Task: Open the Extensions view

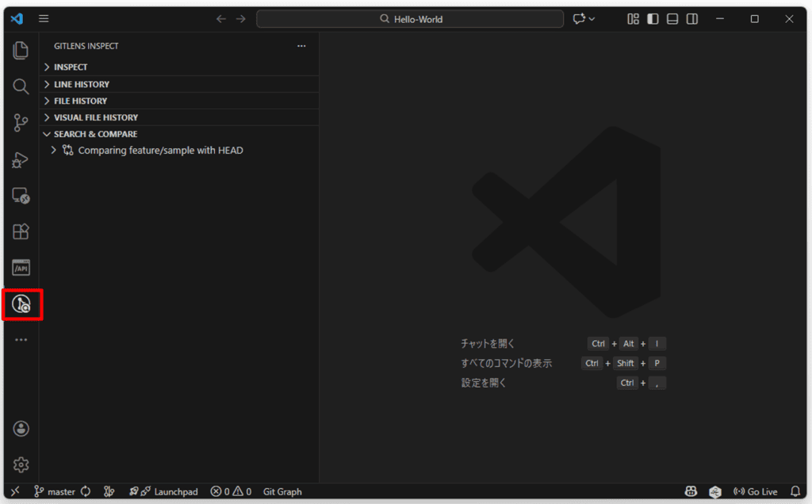Action: [x=21, y=231]
